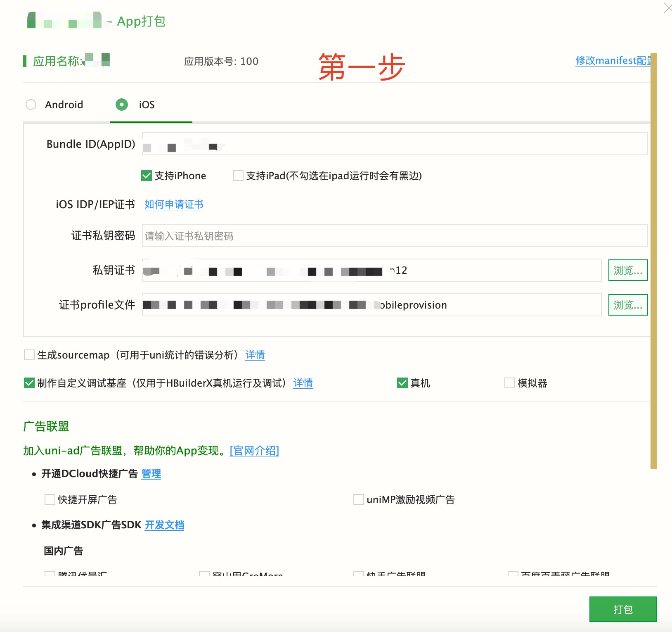672x632 pixels.
Task: Toggle the 真机 checkbox
Action: coord(402,383)
